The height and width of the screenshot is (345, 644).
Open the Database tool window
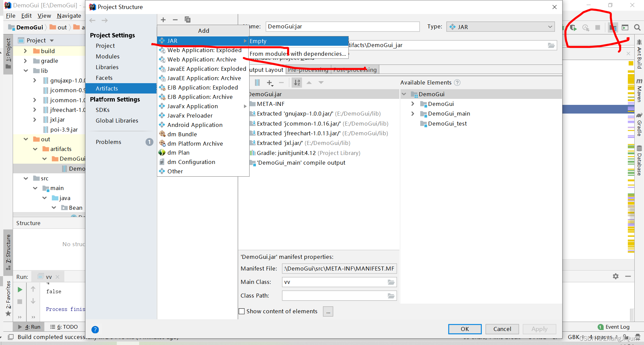pos(639,160)
